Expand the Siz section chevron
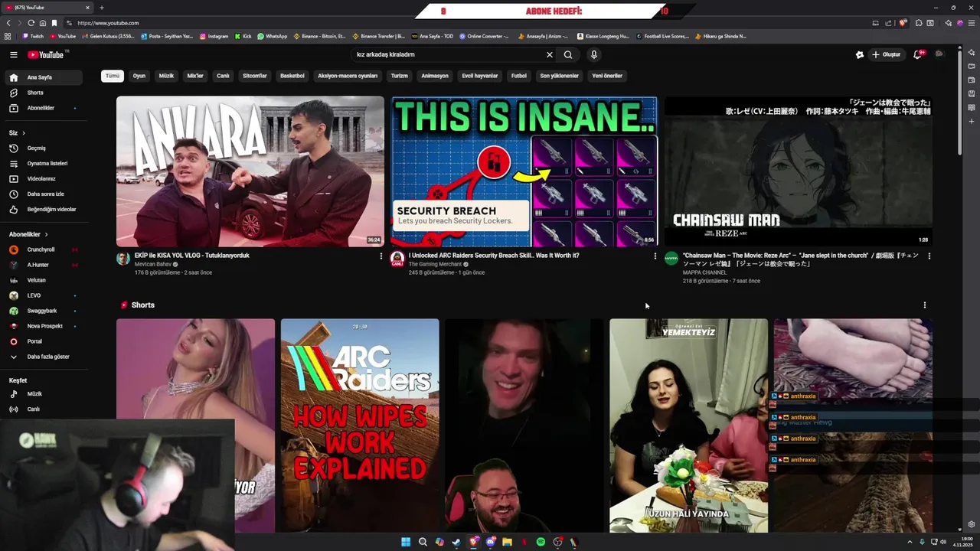980x551 pixels. coord(24,133)
